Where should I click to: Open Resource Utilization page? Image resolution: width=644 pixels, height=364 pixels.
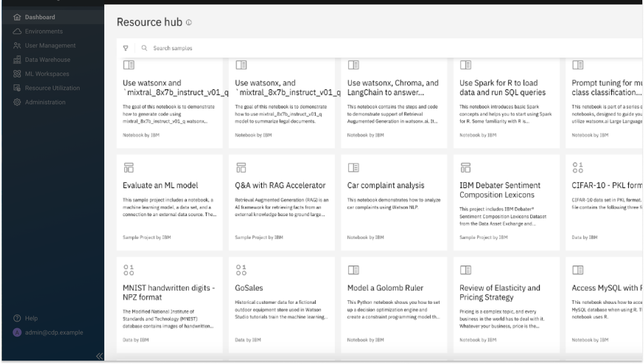(53, 88)
